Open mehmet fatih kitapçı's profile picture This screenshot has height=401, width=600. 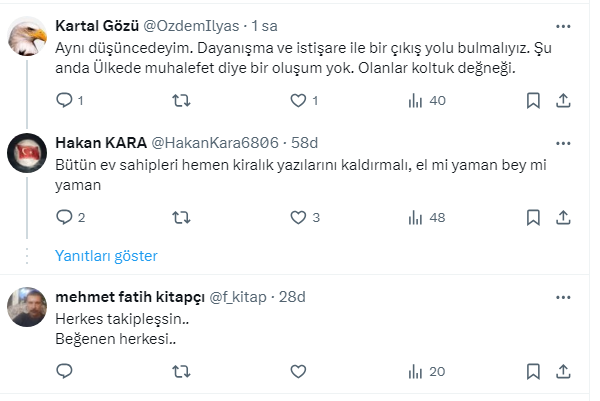coord(27,307)
